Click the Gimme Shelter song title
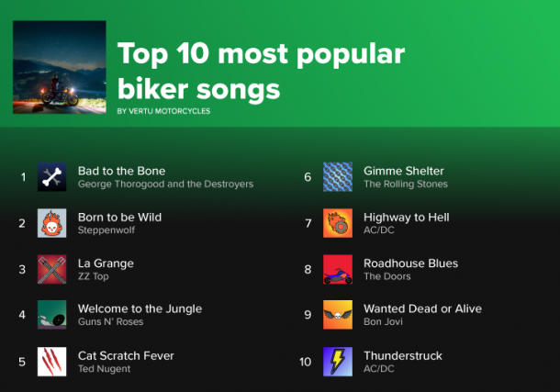 (x=403, y=171)
